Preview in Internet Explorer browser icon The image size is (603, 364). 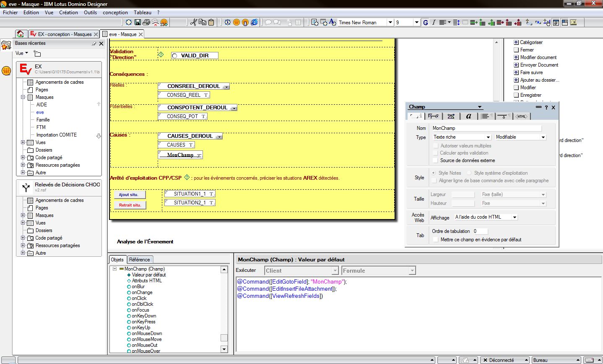coord(254,22)
